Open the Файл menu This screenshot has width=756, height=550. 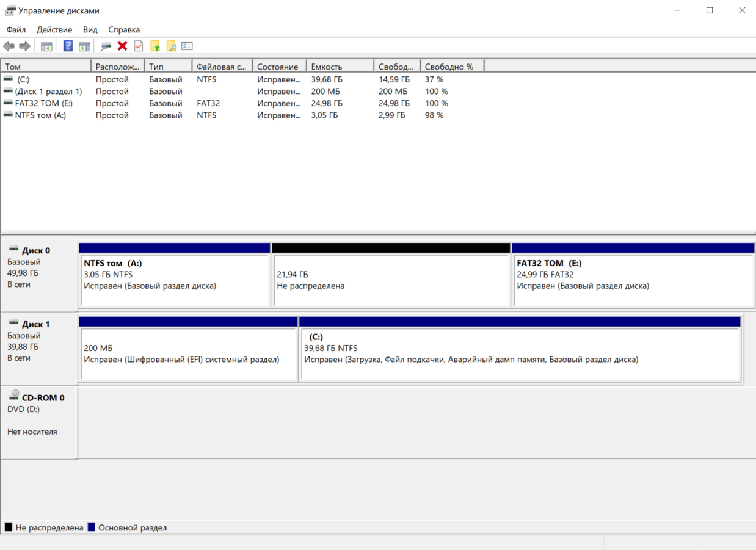coord(16,29)
